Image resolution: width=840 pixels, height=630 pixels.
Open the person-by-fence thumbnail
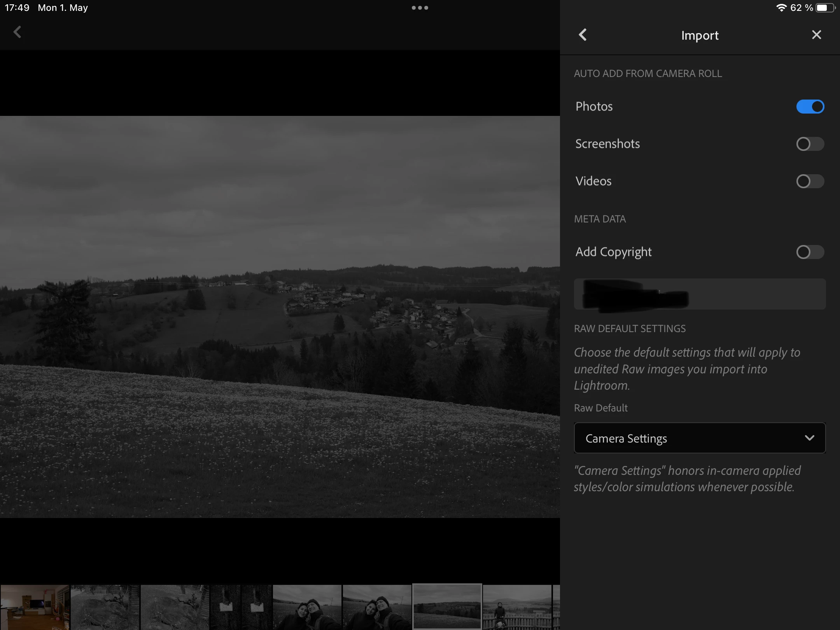coord(517,607)
